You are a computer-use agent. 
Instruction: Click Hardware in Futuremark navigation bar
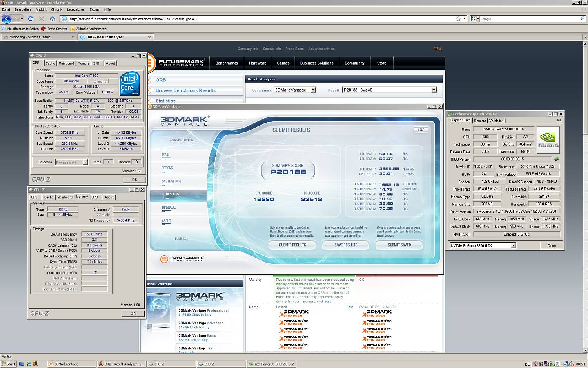coord(258,63)
